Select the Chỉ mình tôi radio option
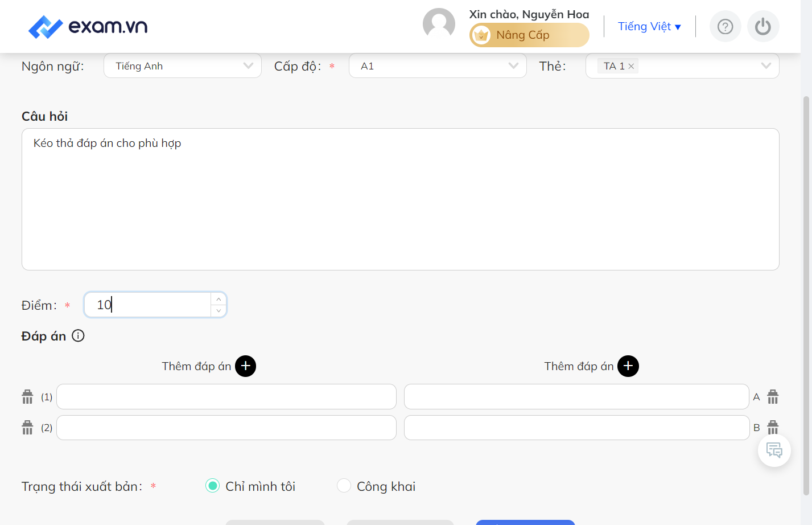 click(x=212, y=486)
